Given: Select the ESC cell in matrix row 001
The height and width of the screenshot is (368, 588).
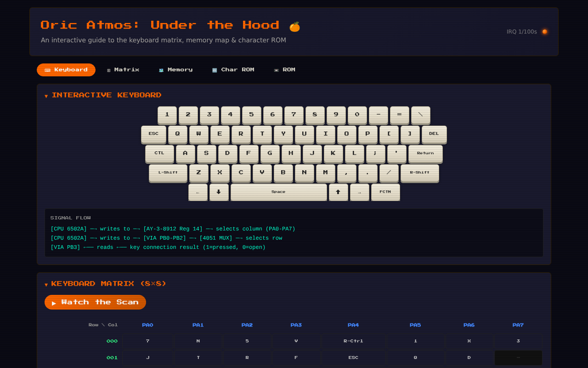Looking at the screenshot, I should 353,357.
